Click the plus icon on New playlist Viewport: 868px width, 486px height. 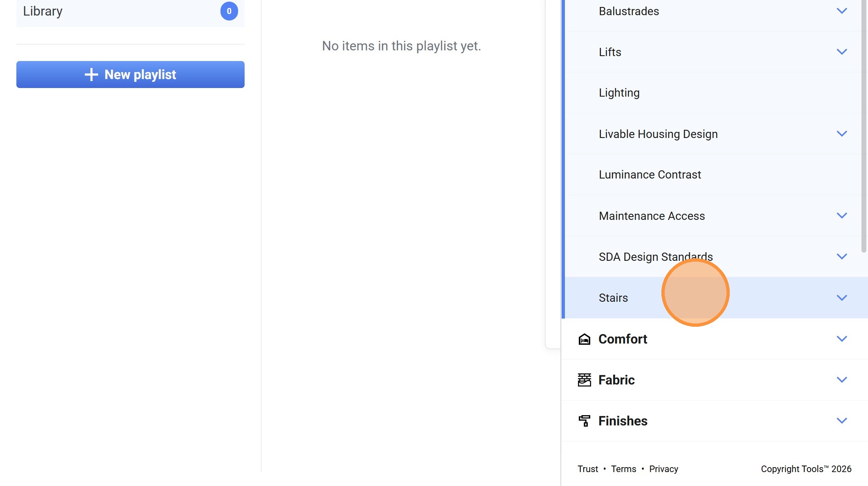[91, 75]
